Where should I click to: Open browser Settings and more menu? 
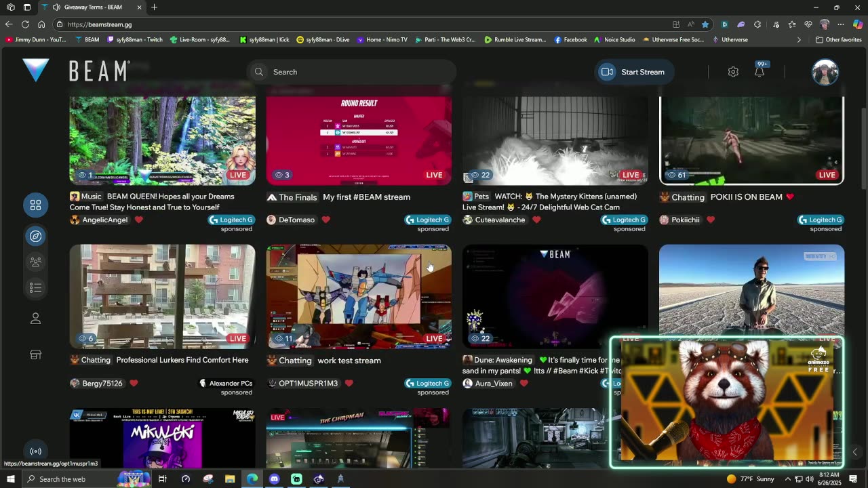point(841,24)
